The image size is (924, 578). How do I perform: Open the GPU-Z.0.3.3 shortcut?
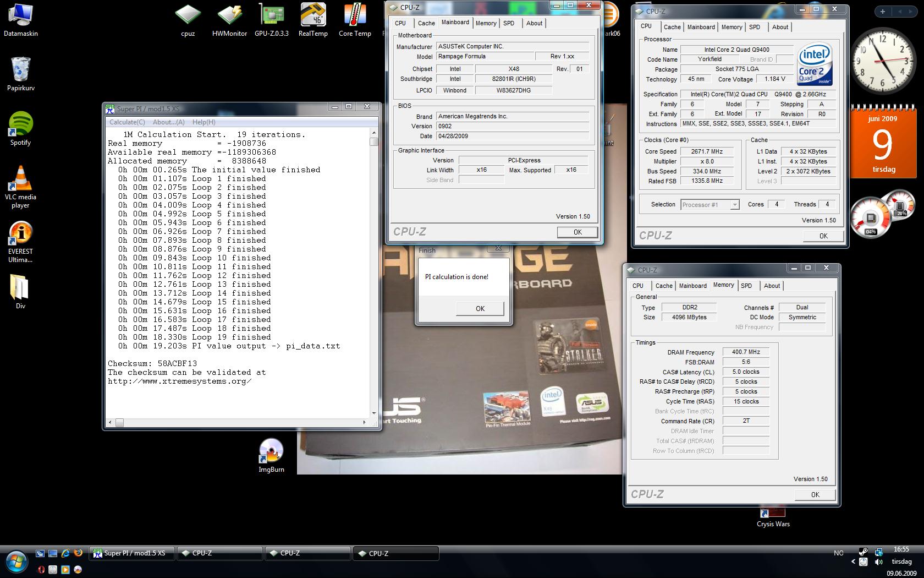pos(272,20)
